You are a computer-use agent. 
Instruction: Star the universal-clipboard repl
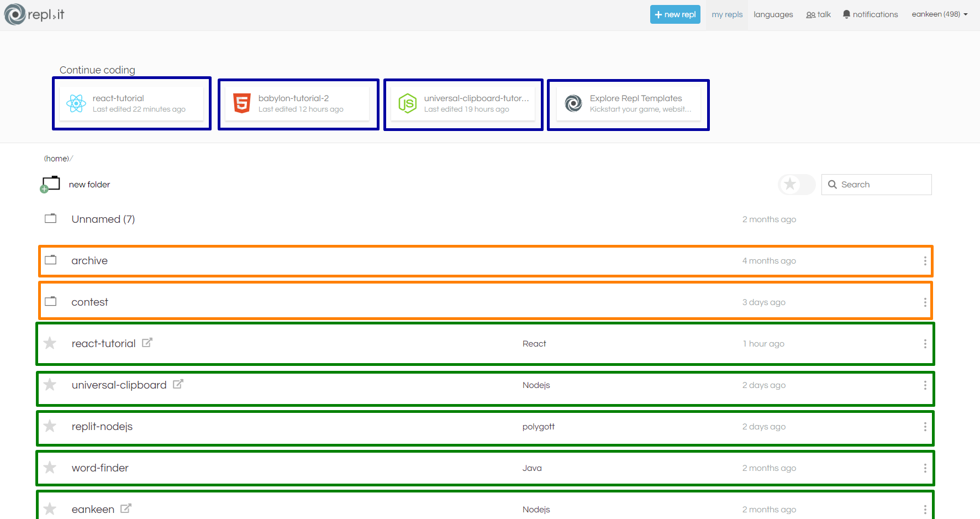pyautogui.click(x=50, y=385)
